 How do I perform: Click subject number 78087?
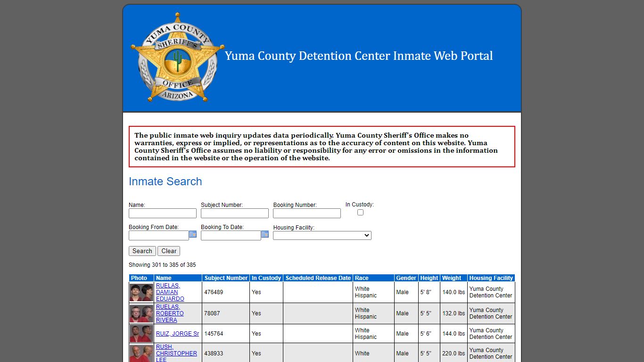[212, 313]
